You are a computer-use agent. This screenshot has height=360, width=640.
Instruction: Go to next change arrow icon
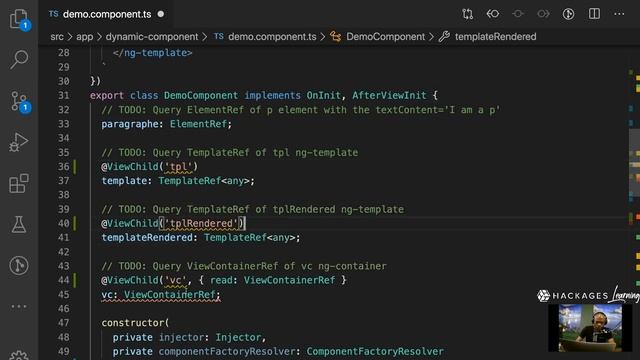(x=543, y=14)
